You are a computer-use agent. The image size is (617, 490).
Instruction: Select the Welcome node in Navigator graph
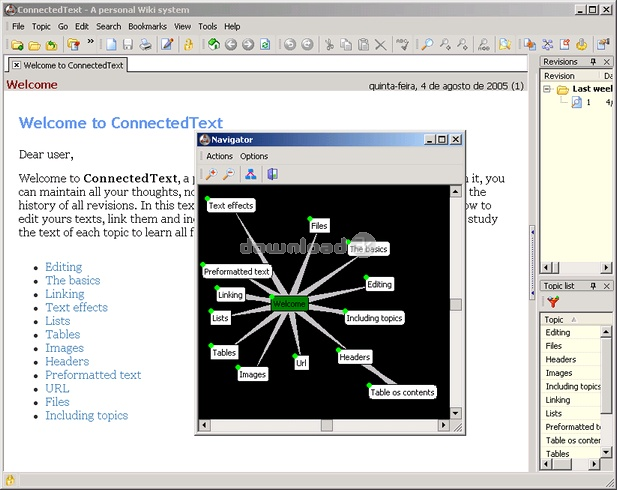[289, 303]
